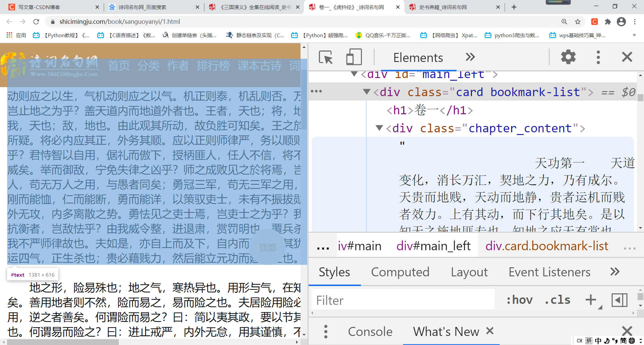Open more DevTools panels with the chevron
The height and width of the screenshot is (345, 644).
(x=470, y=57)
